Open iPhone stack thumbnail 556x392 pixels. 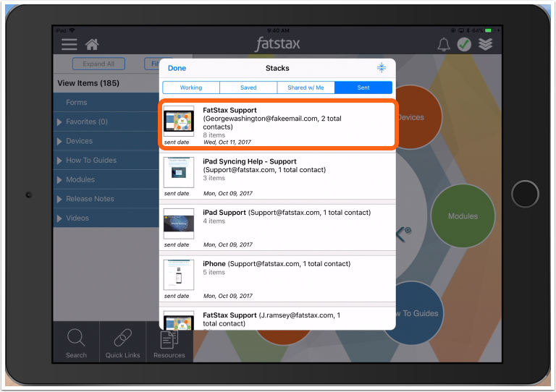click(179, 275)
